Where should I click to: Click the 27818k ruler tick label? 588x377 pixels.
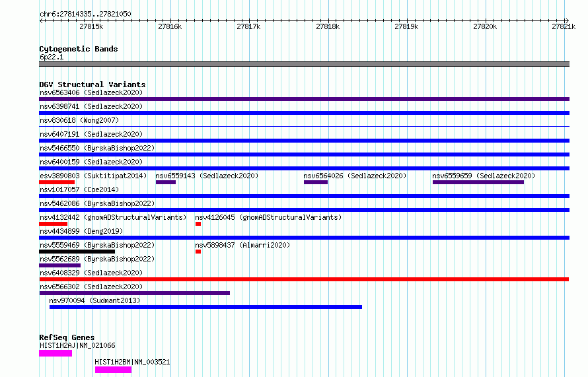tap(328, 26)
